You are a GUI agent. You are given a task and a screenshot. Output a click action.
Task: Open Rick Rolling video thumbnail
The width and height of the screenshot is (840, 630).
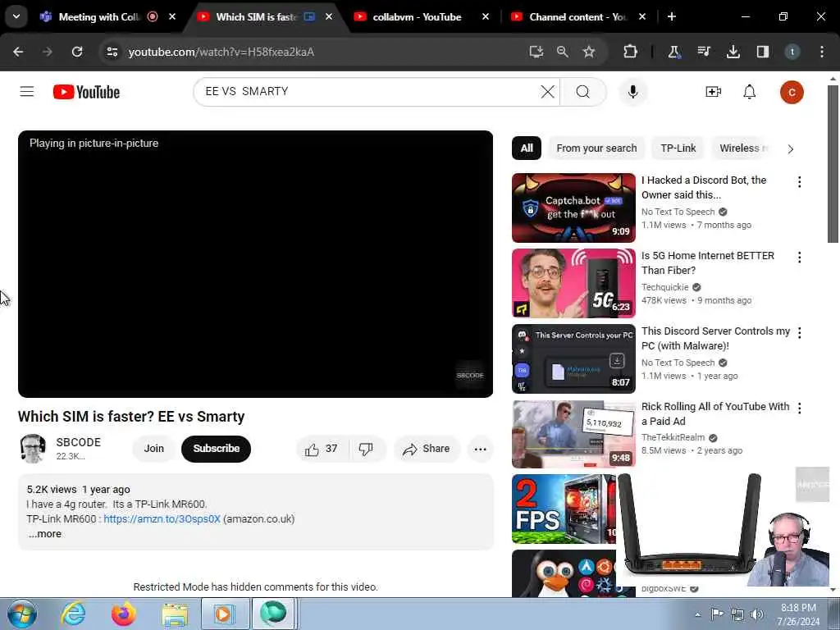point(573,435)
